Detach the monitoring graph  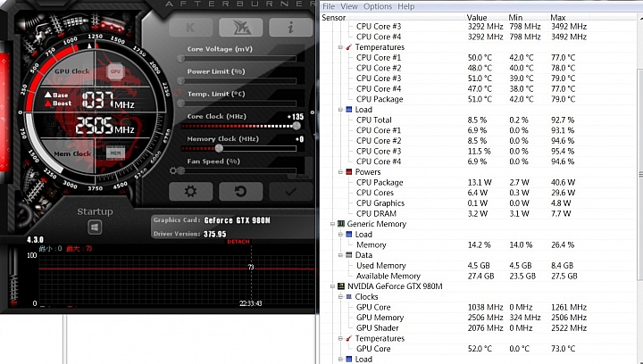(x=238, y=242)
